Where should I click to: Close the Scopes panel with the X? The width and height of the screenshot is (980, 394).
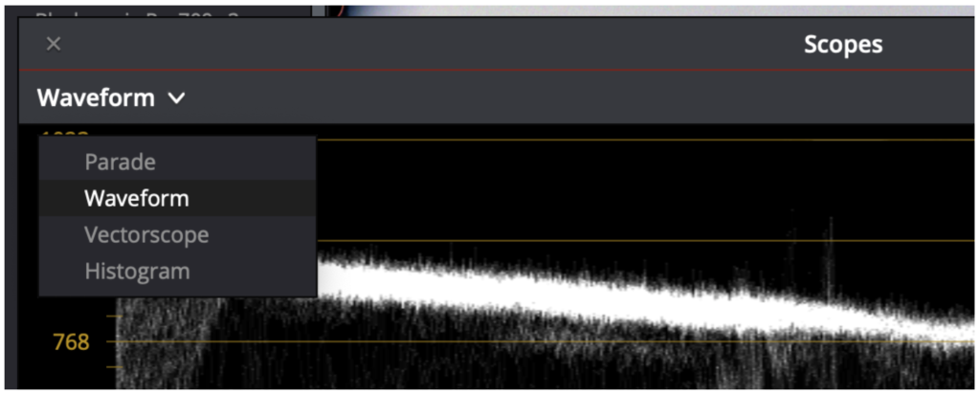pos(54,44)
